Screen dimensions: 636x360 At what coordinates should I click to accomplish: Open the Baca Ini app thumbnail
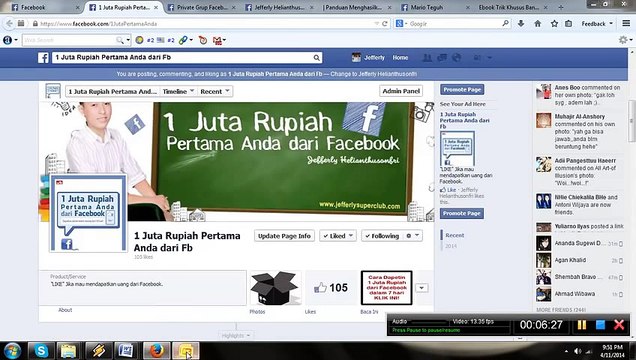(x=387, y=288)
